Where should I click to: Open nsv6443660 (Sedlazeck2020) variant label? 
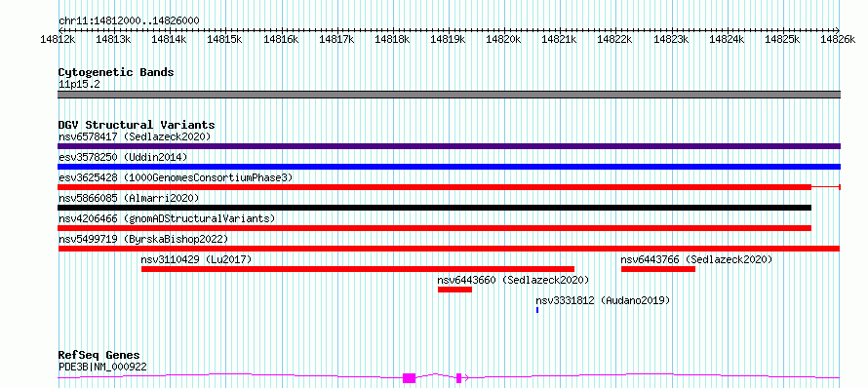click(513, 280)
